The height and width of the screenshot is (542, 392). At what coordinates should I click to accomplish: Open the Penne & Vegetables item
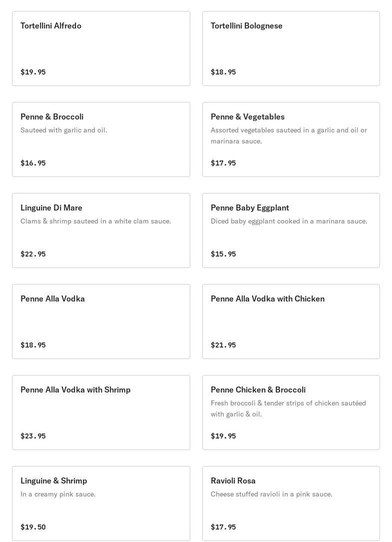291,139
